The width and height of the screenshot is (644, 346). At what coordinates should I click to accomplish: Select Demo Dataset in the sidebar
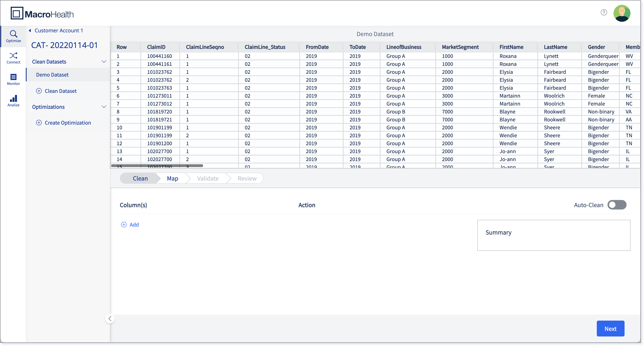pyautogui.click(x=68, y=75)
